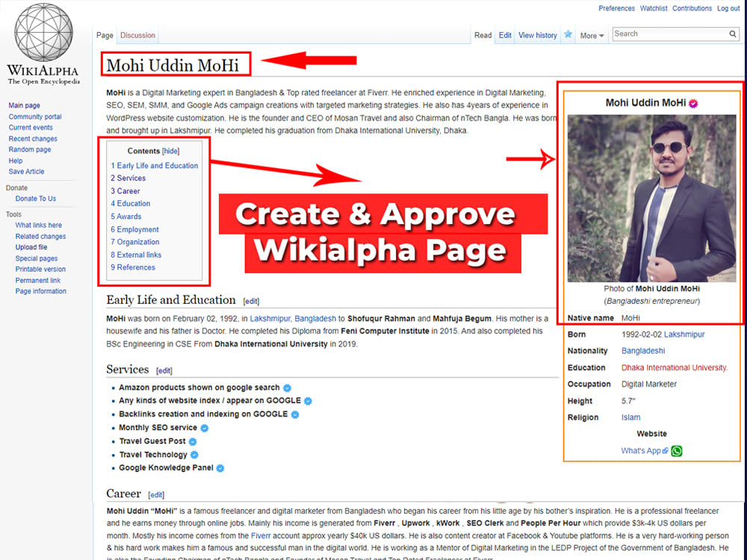The width and height of the screenshot is (747, 560).
Task: Jump to References in contents
Action: pos(133,267)
